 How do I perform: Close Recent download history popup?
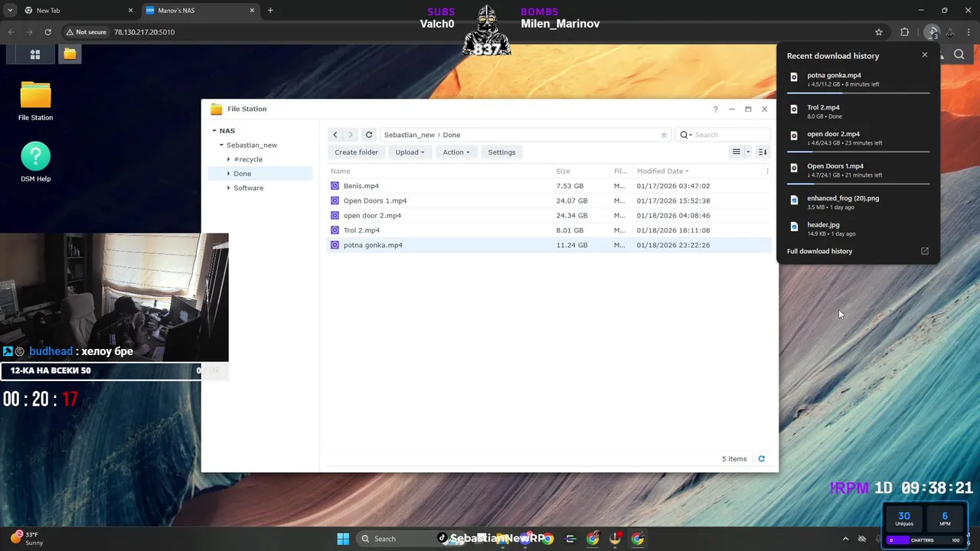pos(924,55)
